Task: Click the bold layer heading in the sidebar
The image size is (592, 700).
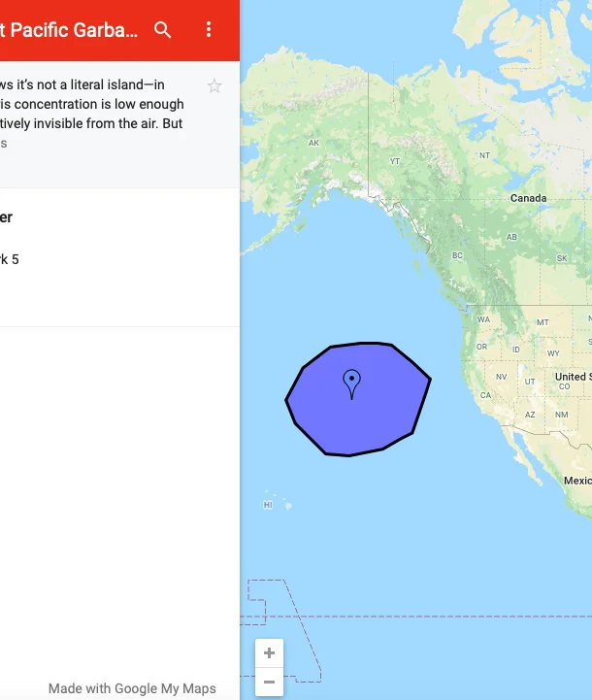Action: (x=6, y=217)
